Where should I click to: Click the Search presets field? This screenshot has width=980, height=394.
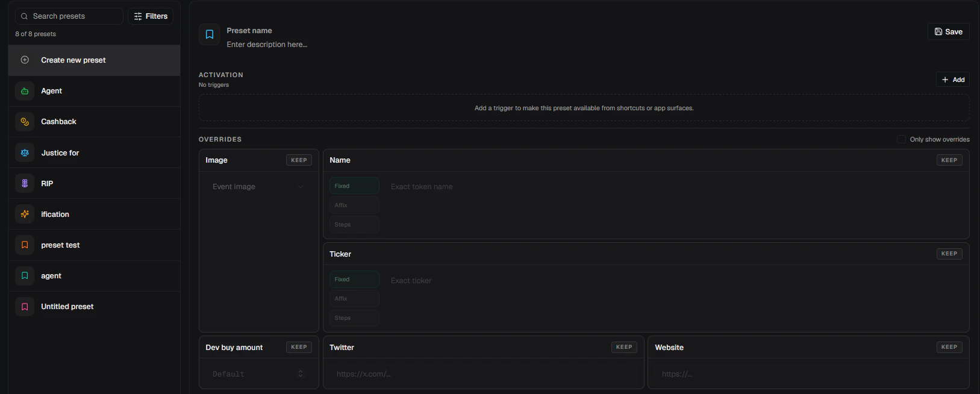tap(69, 16)
